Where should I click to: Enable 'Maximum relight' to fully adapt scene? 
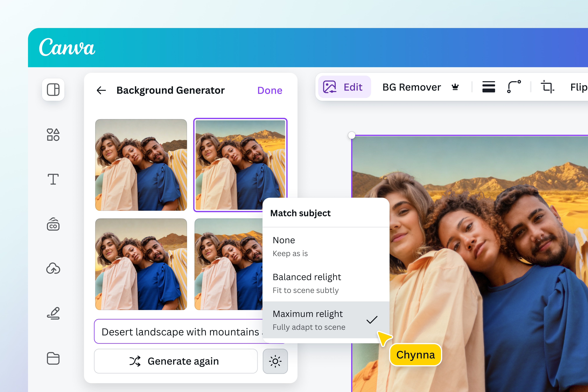click(x=308, y=314)
